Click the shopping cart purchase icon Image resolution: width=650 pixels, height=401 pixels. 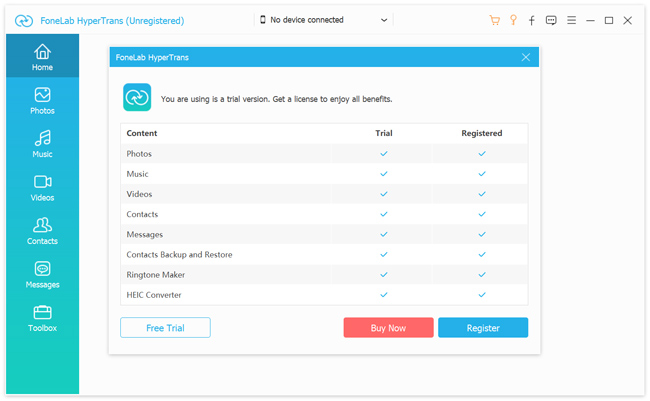click(494, 20)
